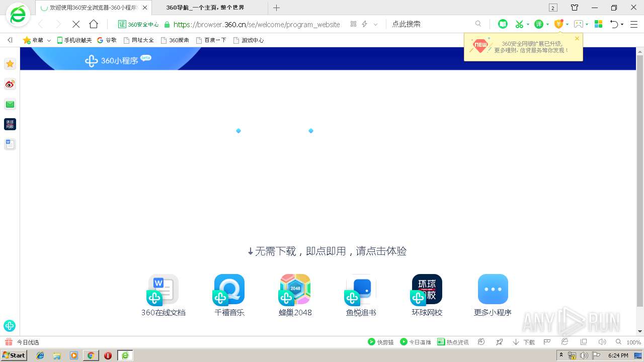The image size is (644, 362).
Task: Open the online banking shield extension
Action: 558,24
